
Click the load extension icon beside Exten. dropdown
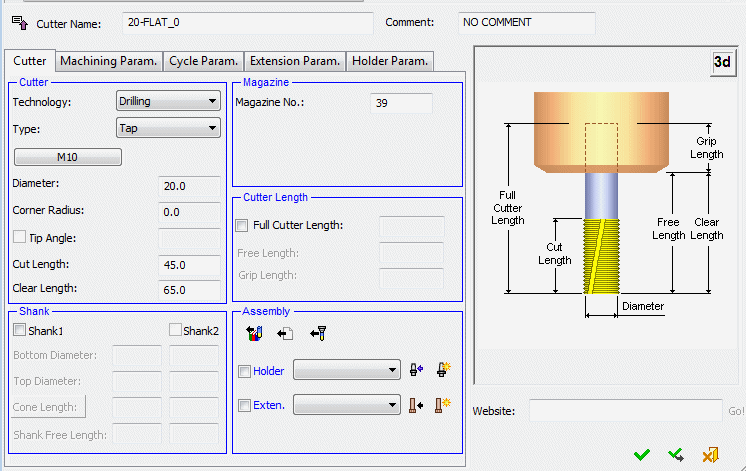(x=417, y=405)
